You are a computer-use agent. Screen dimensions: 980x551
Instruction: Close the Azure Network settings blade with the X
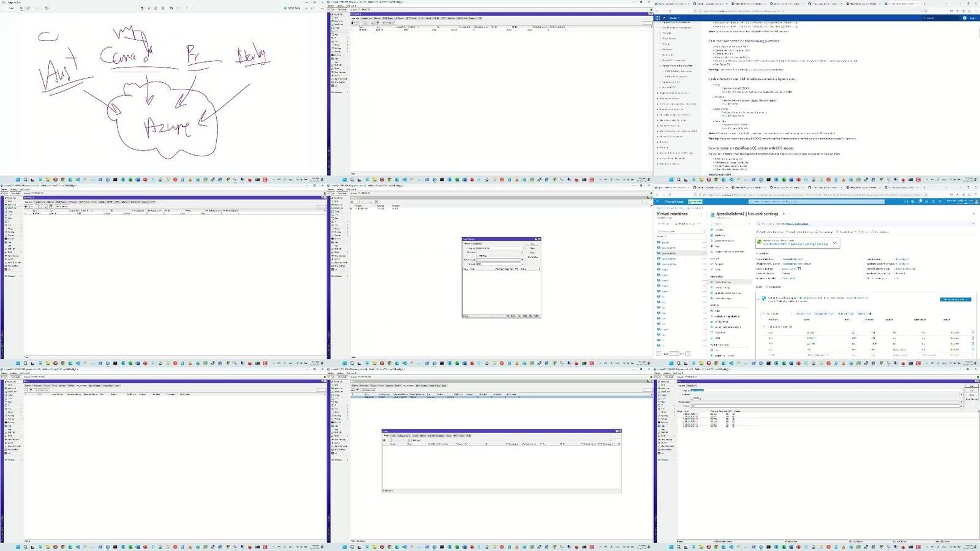point(974,214)
